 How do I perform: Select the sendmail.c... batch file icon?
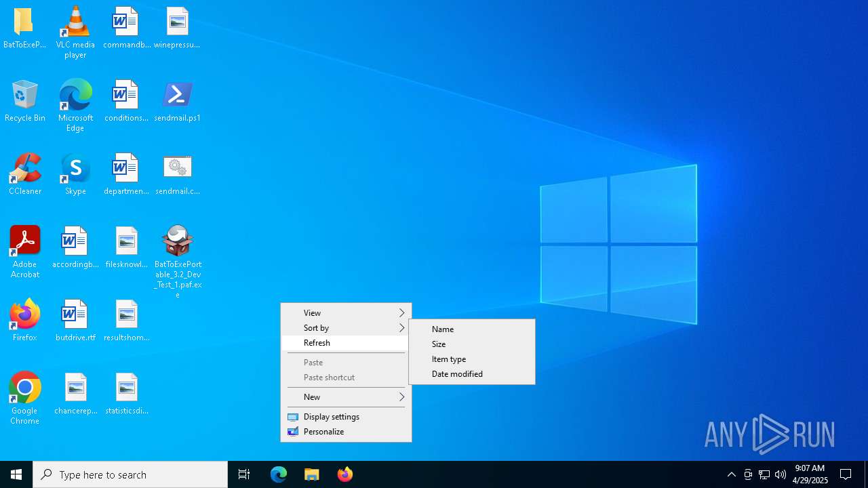[x=177, y=168]
